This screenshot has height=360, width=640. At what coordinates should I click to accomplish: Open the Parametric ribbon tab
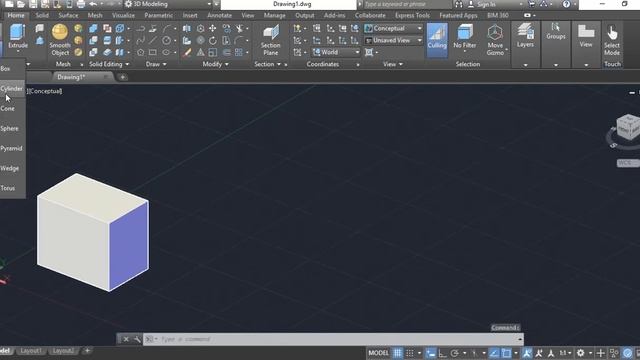pyautogui.click(x=158, y=15)
